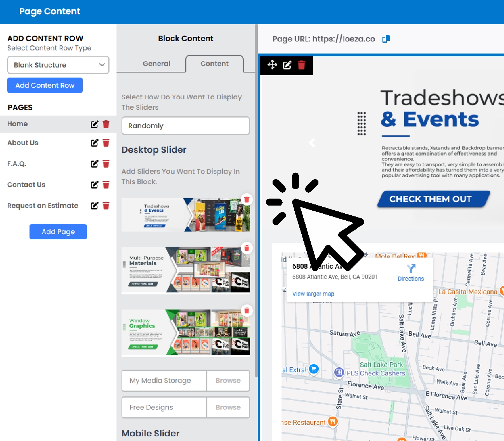Delete the block using the red trash icon

pos(302,65)
